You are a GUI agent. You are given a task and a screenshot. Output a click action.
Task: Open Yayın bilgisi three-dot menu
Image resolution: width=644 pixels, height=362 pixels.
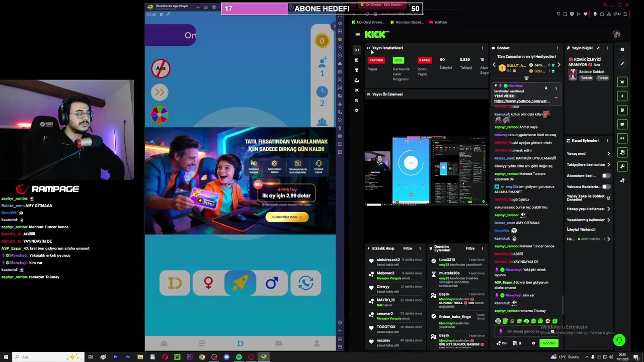tap(607, 48)
